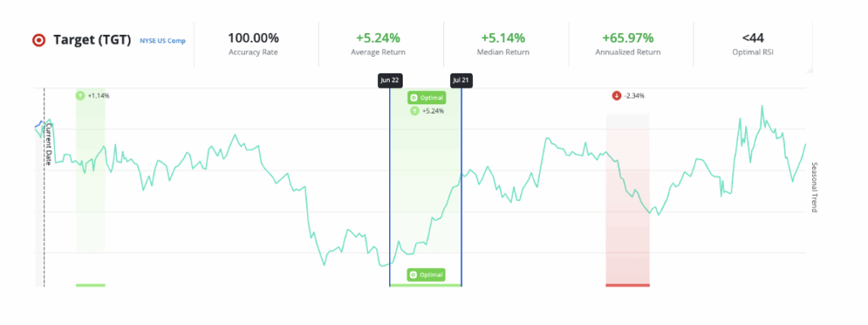Click the icon inside bottom Optimal badge
The image size is (868, 325).
point(414,275)
